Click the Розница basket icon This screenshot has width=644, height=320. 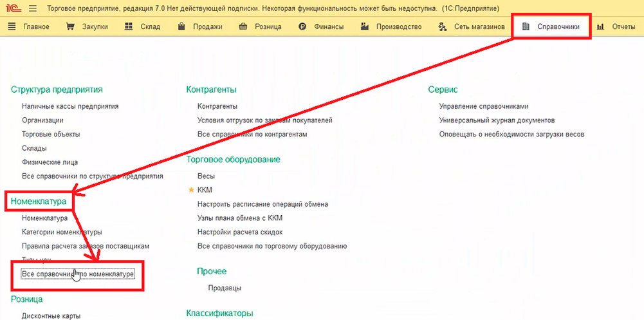click(x=243, y=27)
